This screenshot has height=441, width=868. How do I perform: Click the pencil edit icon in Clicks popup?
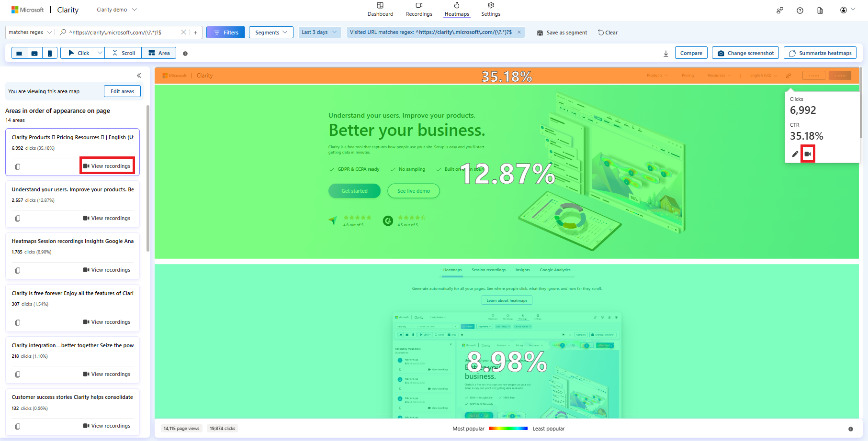tap(795, 154)
